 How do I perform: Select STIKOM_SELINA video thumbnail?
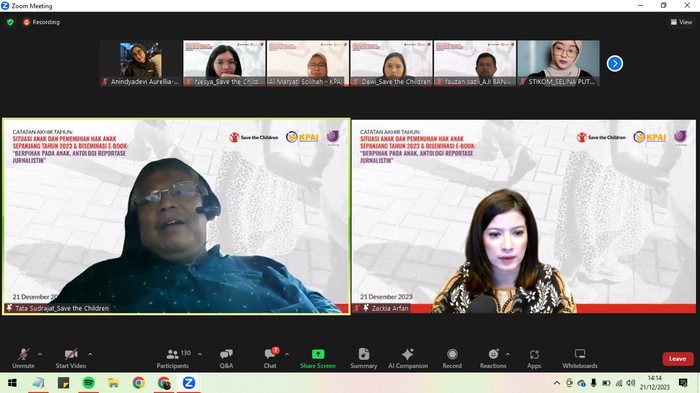click(558, 63)
